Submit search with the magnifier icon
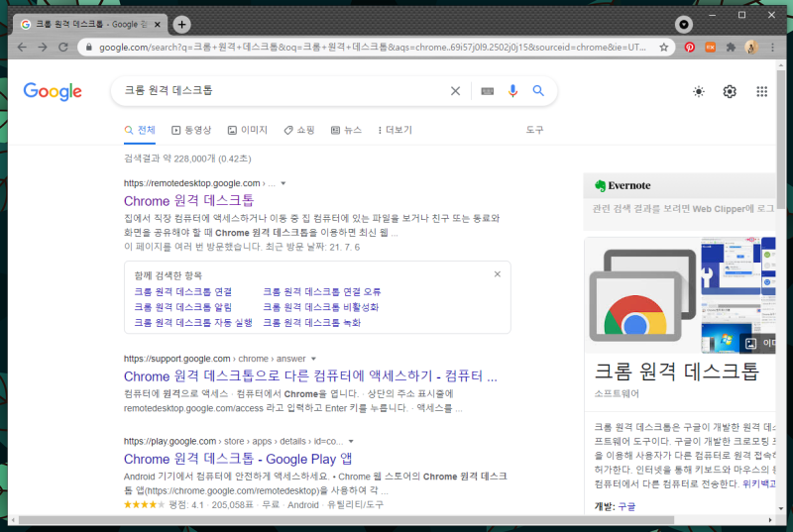Viewport: 793px width, 532px height. 538,91
